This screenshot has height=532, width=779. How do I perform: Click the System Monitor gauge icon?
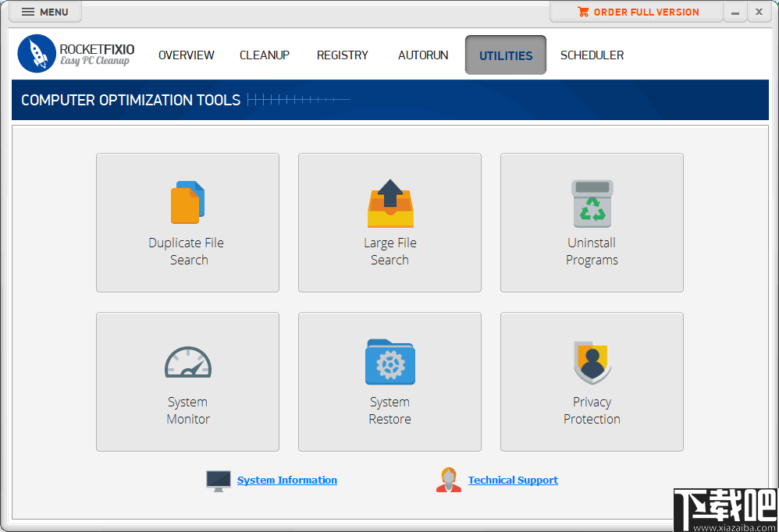click(188, 362)
